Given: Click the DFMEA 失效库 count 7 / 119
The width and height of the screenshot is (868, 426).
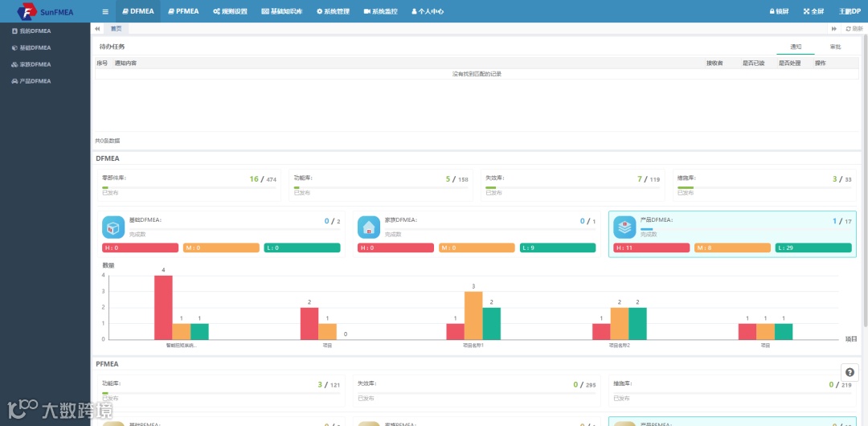Looking at the screenshot, I should click(649, 179).
